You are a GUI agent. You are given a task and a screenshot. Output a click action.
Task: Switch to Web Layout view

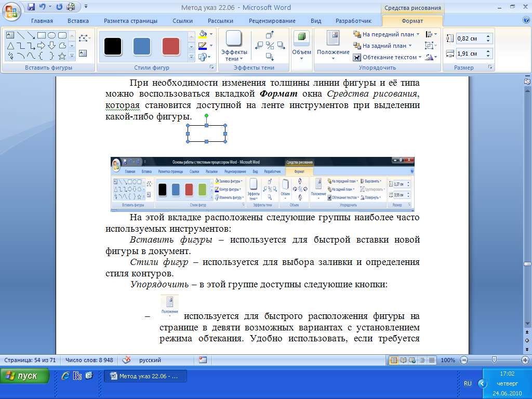[413, 361]
